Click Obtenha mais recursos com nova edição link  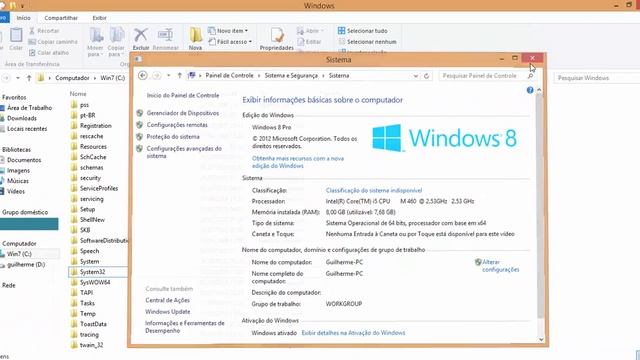click(x=298, y=162)
